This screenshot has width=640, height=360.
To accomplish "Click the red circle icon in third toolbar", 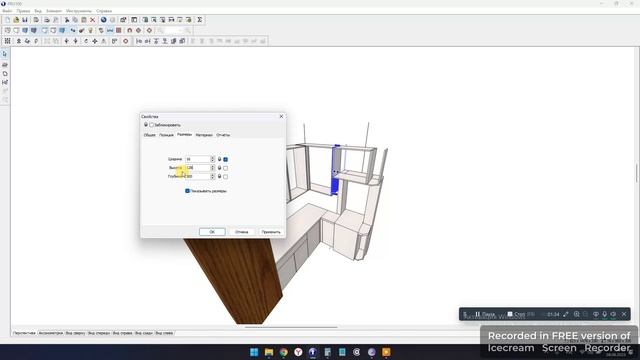I will pos(126,41).
